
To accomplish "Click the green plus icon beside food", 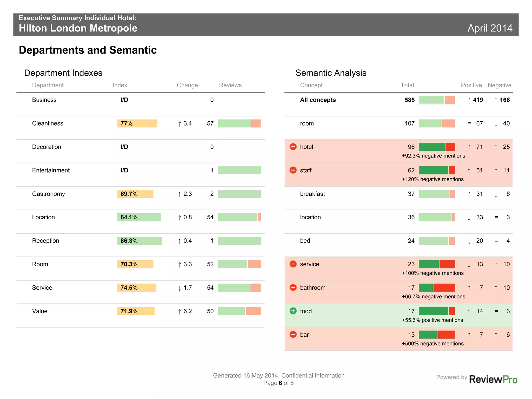I will [293, 311].
